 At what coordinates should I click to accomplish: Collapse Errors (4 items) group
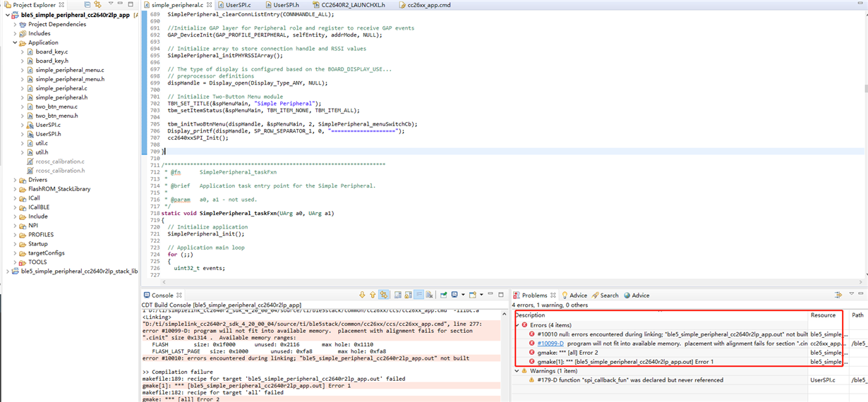click(517, 325)
